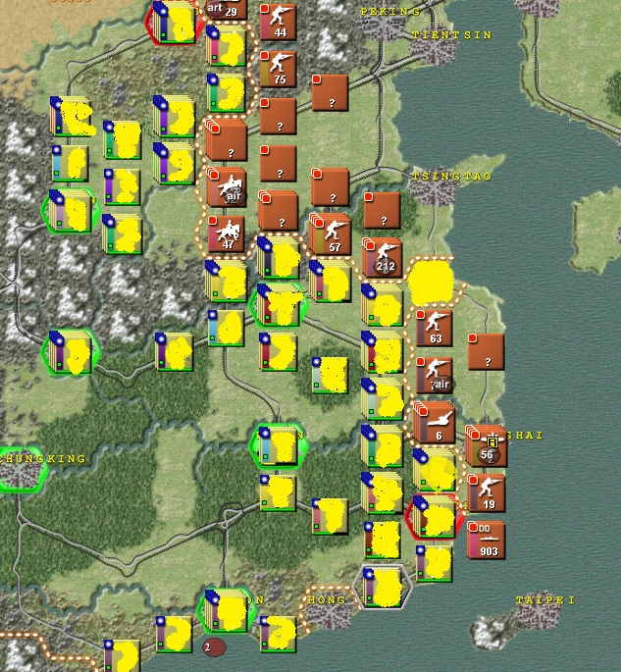Click the artillery counter marked art 29
The width and height of the screenshot is (621, 672).
tap(226, 9)
